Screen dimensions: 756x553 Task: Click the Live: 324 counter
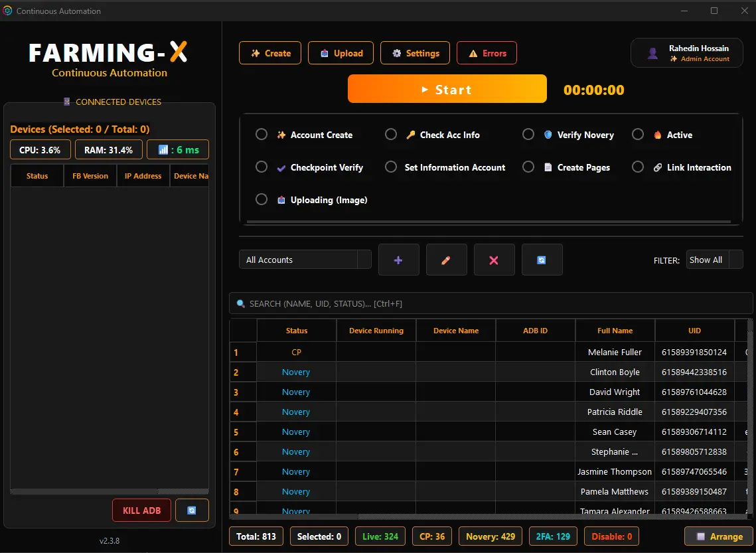pos(380,536)
